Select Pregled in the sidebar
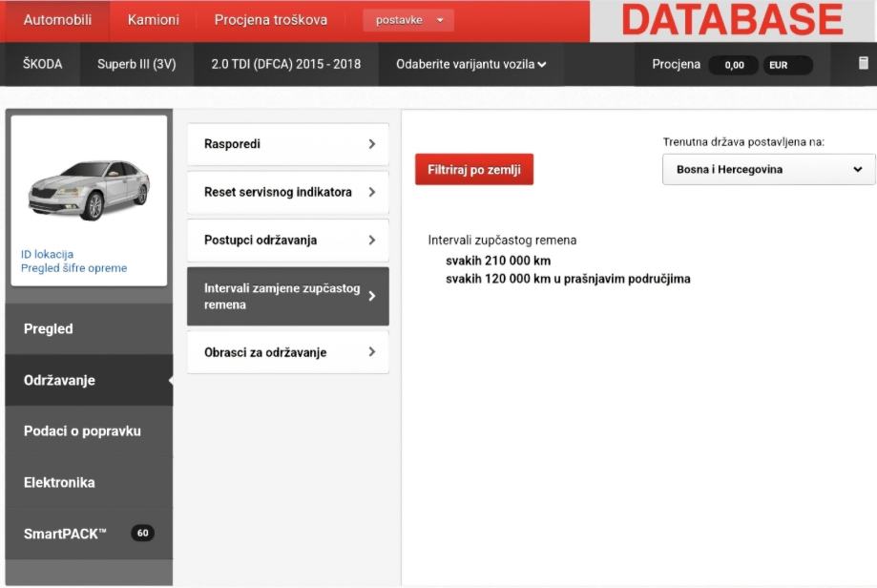877x588 pixels. click(x=89, y=329)
